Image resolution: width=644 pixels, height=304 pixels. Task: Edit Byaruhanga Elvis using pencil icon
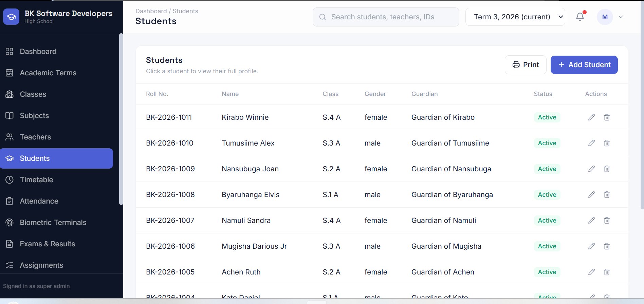point(591,195)
